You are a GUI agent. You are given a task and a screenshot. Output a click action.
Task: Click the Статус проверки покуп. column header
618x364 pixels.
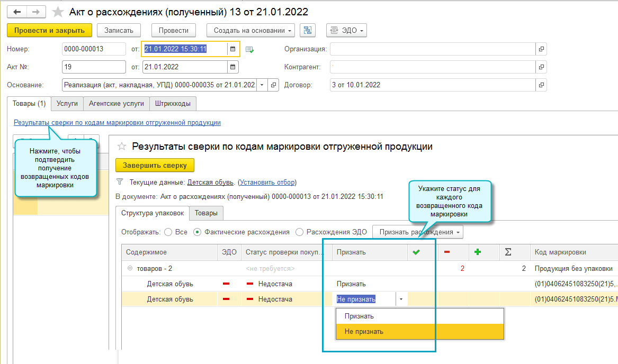286,252
